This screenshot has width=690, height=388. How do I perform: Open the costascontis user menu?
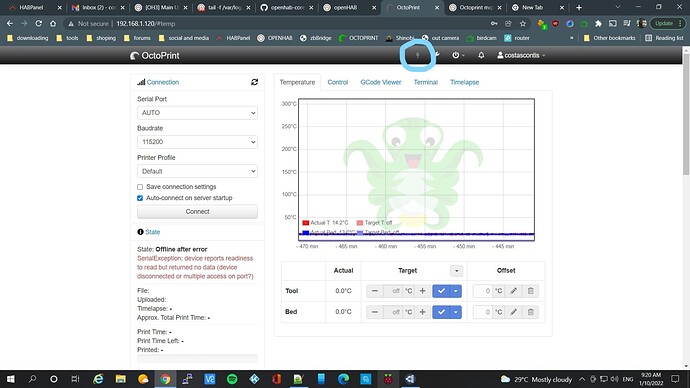coord(521,55)
